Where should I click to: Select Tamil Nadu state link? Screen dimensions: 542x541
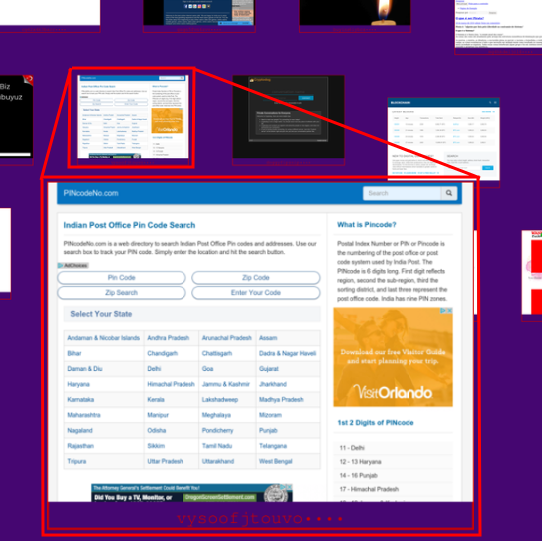pyautogui.click(x=217, y=446)
